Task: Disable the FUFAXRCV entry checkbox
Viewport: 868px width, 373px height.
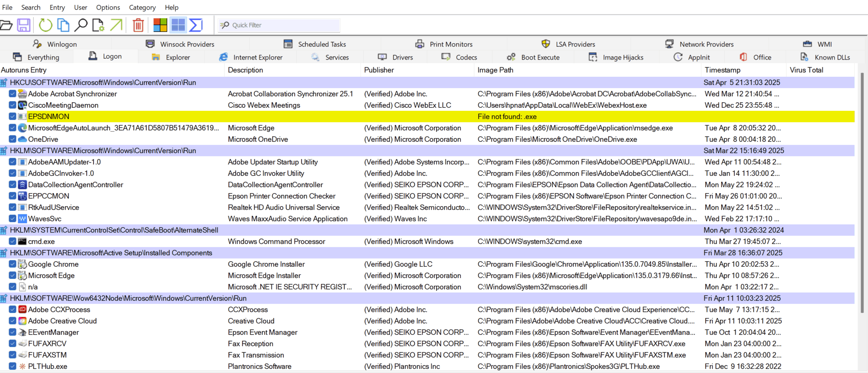Action: click(13, 343)
